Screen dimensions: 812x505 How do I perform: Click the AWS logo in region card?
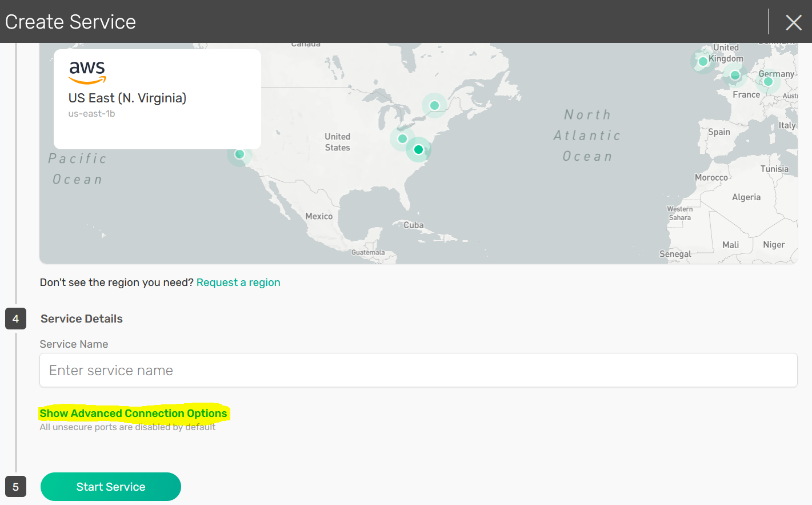[x=87, y=72]
